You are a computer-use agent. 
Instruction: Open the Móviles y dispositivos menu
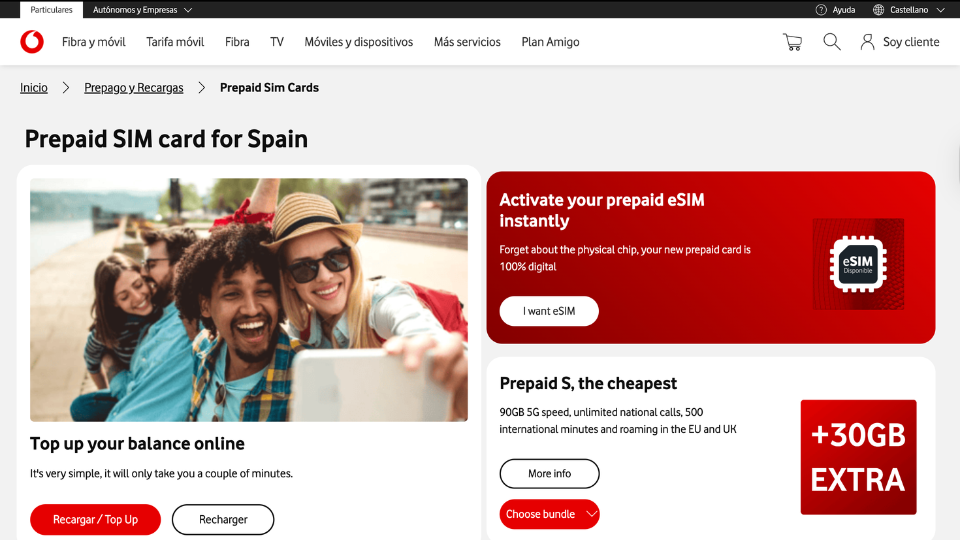click(x=359, y=42)
